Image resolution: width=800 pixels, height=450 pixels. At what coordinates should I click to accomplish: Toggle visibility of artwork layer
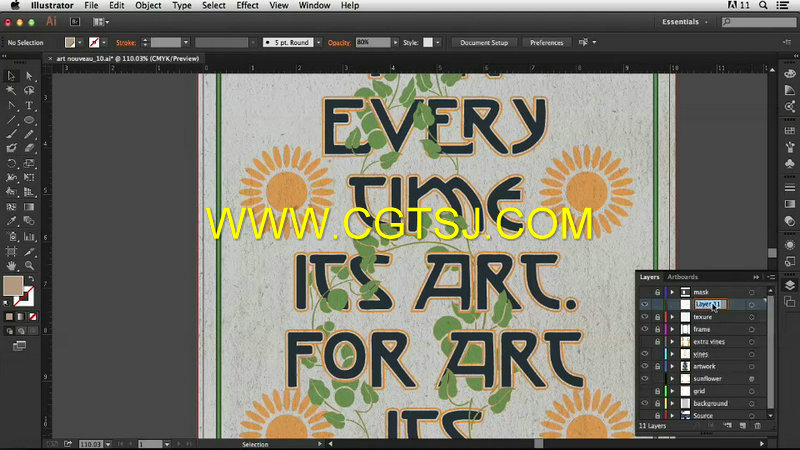pyautogui.click(x=645, y=366)
